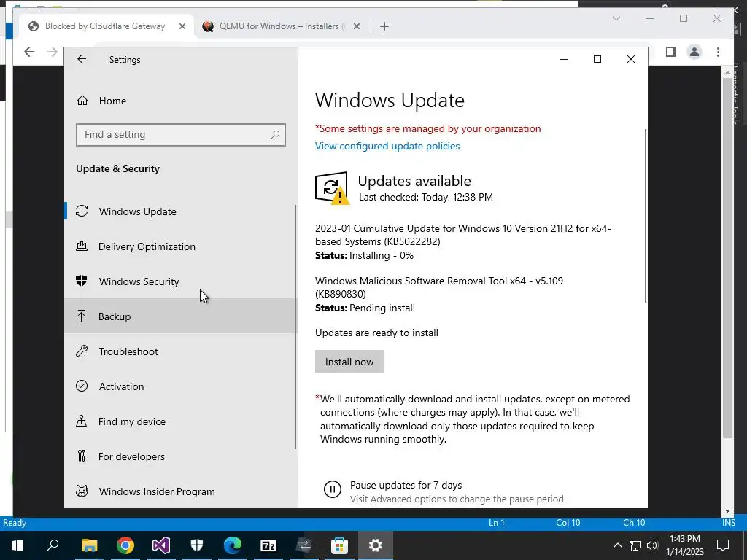Viewport: 747px width, 560px height.
Task: Open Windows Security from taskbar
Action: point(197,545)
